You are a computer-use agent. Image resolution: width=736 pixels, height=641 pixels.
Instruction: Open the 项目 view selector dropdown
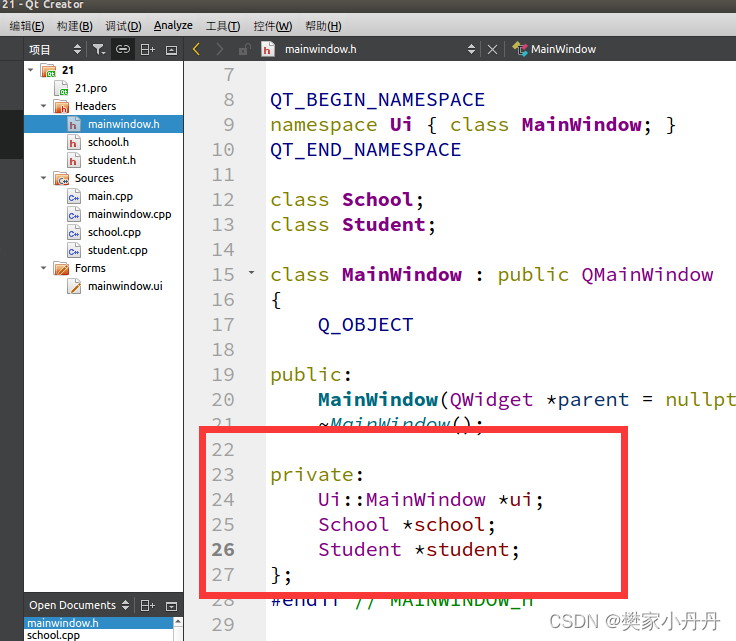coord(55,49)
